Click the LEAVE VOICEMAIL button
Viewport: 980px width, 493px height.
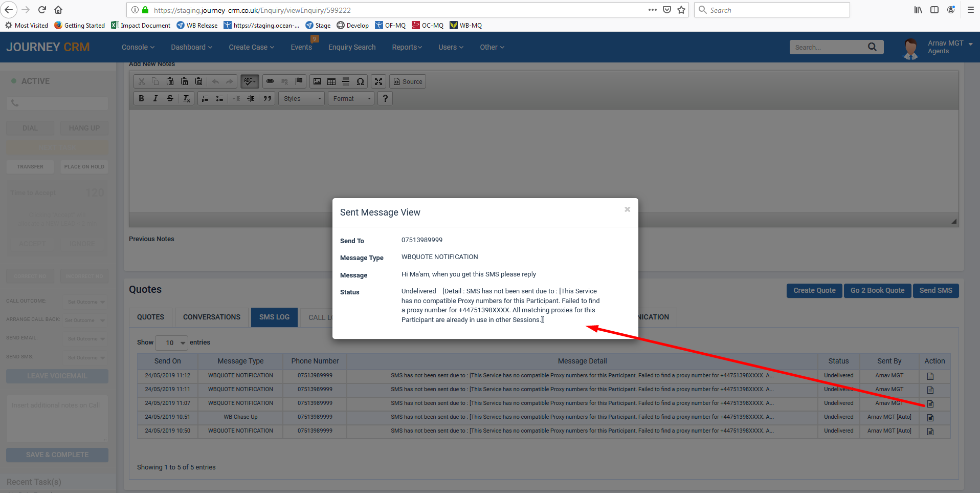tap(57, 376)
